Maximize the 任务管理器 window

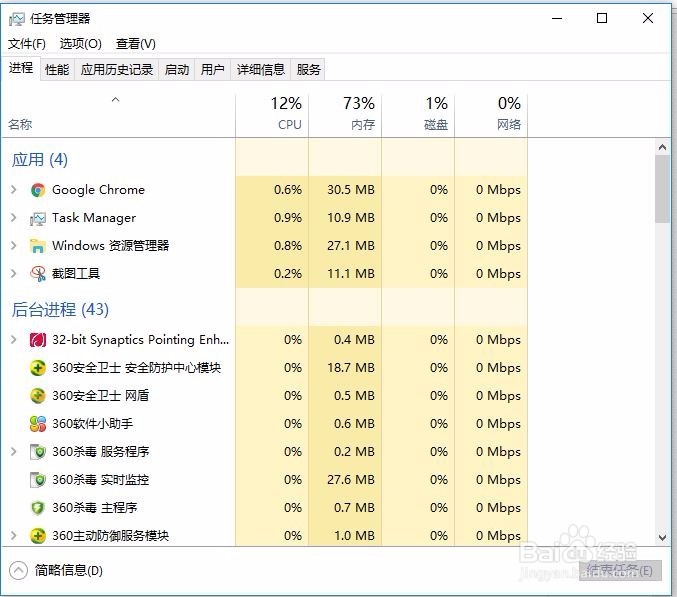click(602, 18)
